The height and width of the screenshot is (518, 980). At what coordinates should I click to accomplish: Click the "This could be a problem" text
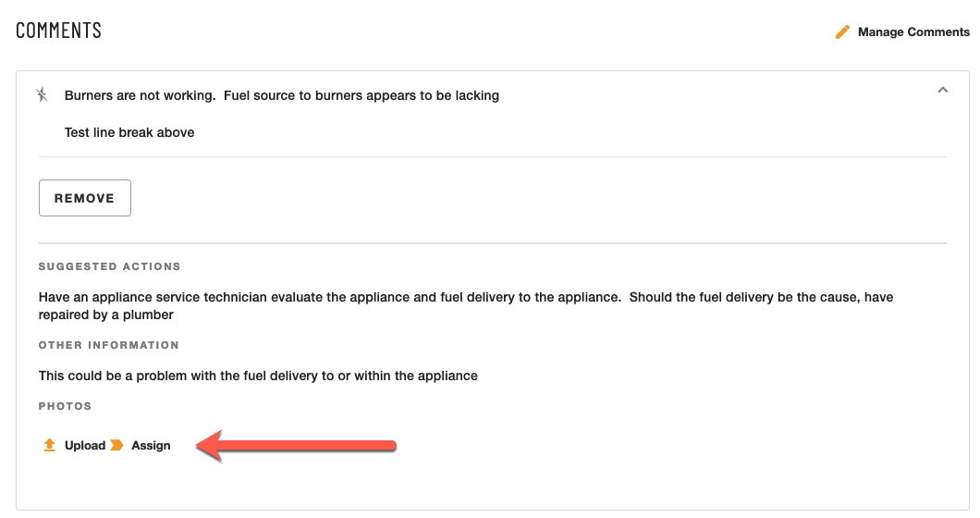258,376
